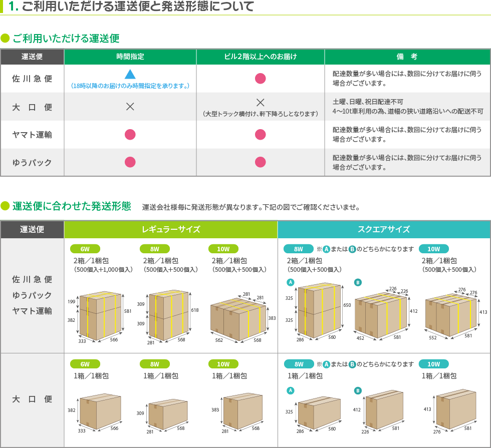Click the B marker beside the 452-wide box pair
Image resolution: width=491 pixels, height=448 pixels.
pyautogui.click(x=358, y=282)
